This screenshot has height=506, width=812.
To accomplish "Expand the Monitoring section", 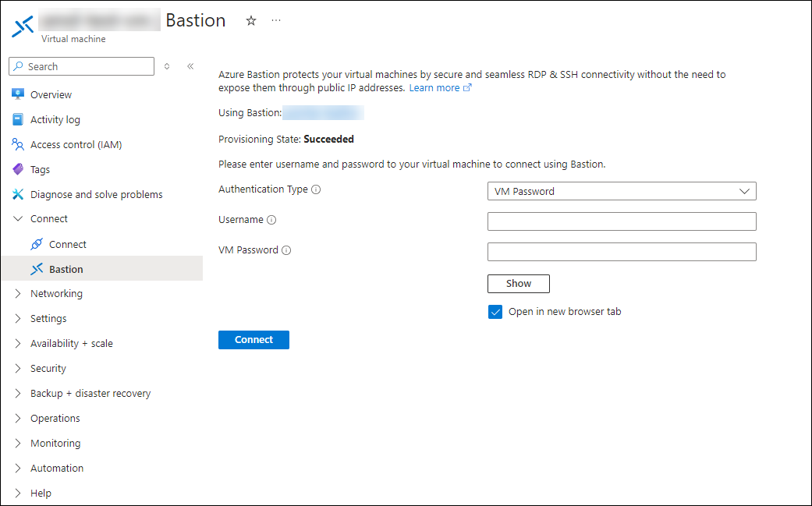I will [x=18, y=443].
